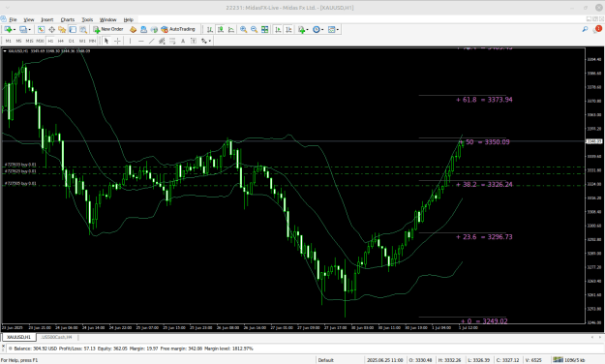The image size is (605, 364).
Task: Open the Tools menu
Action: pyautogui.click(x=87, y=19)
